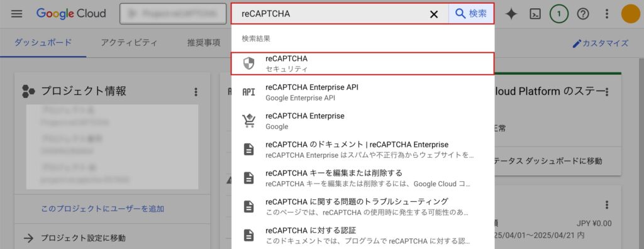This screenshot has height=249, width=644.
Task: Open Gemini sparkle assistant icon
Action: tap(511, 14)
